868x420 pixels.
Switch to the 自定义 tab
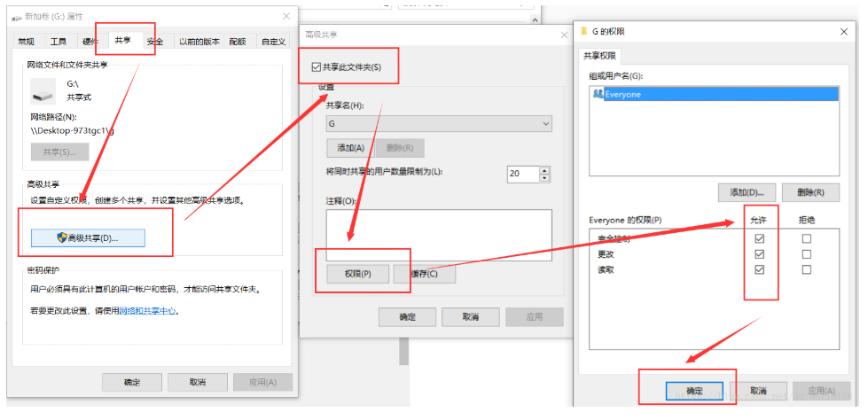click(273, 42)
